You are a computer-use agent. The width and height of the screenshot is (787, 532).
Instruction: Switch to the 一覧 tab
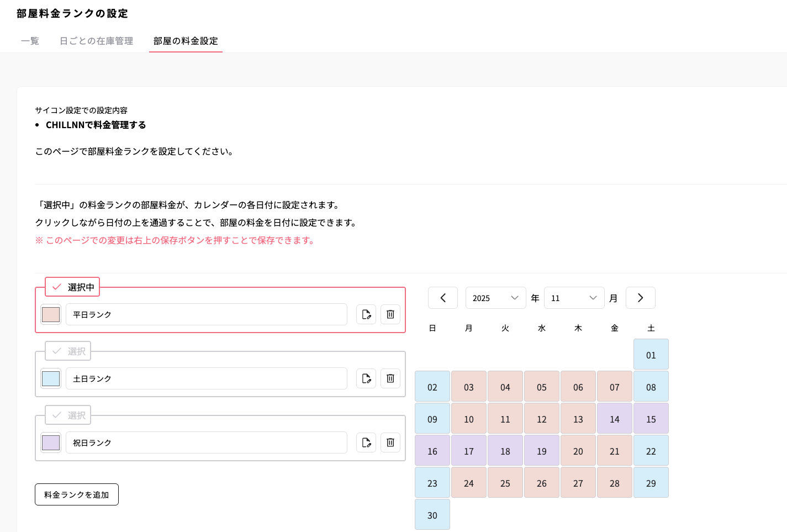point(30,40)
